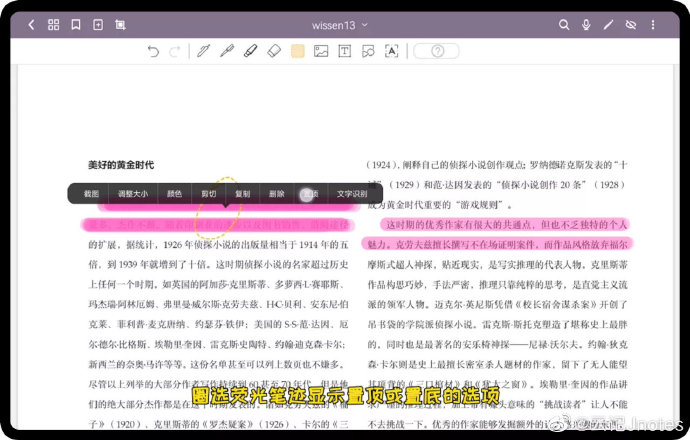Screen dimensions: 690x440
Task: Open the bookmark icon in top bar
Action: tap(76, 25)
